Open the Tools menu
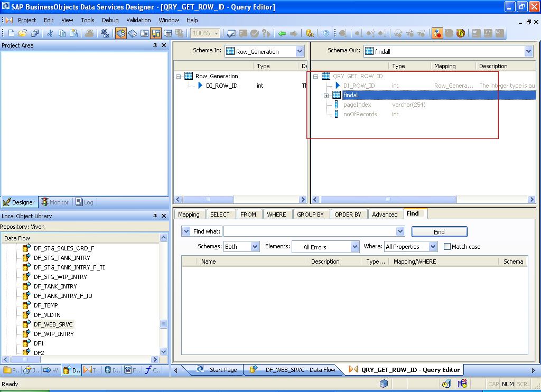 88,20
